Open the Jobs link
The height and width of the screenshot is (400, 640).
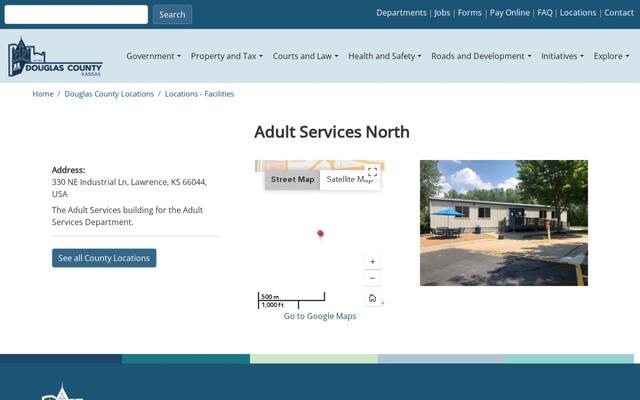click(442, 13)
